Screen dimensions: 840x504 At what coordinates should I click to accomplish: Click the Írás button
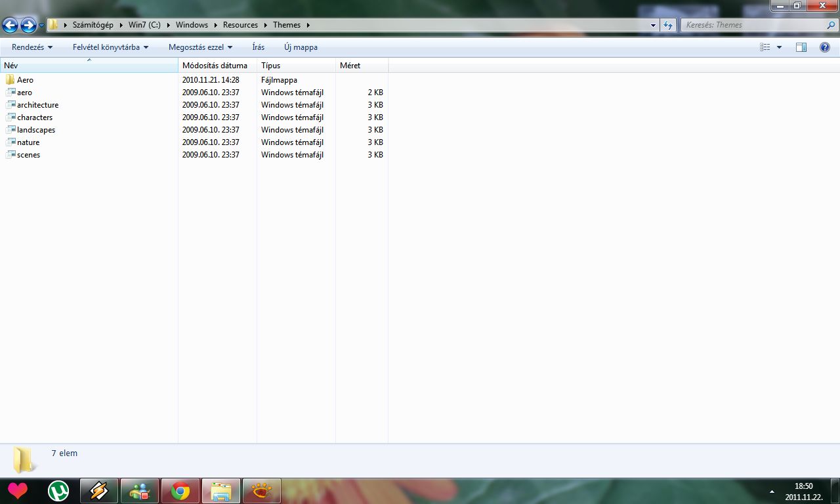(259, 47)
